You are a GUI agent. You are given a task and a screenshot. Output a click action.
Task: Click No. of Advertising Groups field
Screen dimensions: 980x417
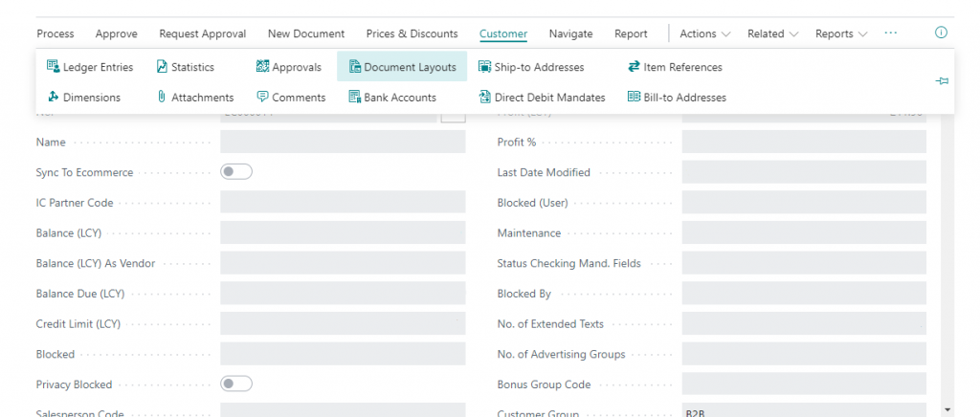(804, 353)
